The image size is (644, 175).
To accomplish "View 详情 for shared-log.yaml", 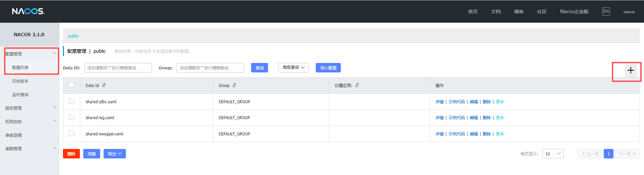I will tap(439, 118).
